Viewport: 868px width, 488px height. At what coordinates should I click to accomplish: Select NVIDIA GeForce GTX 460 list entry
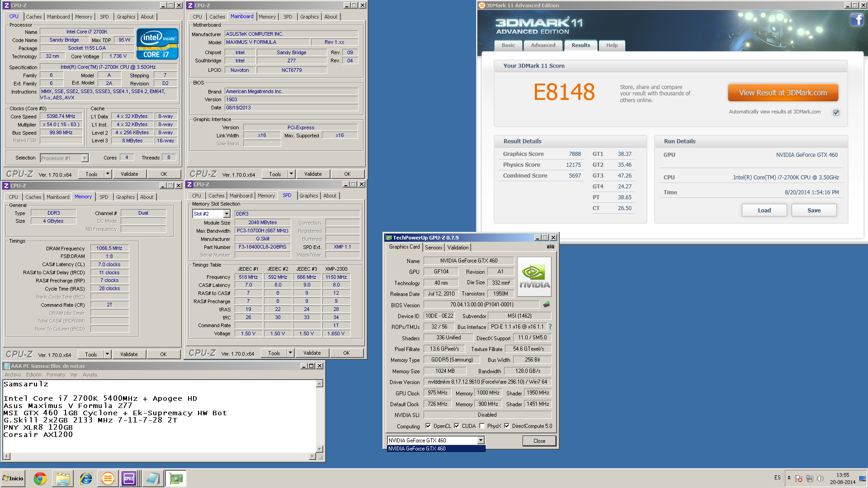pos(436,449)
